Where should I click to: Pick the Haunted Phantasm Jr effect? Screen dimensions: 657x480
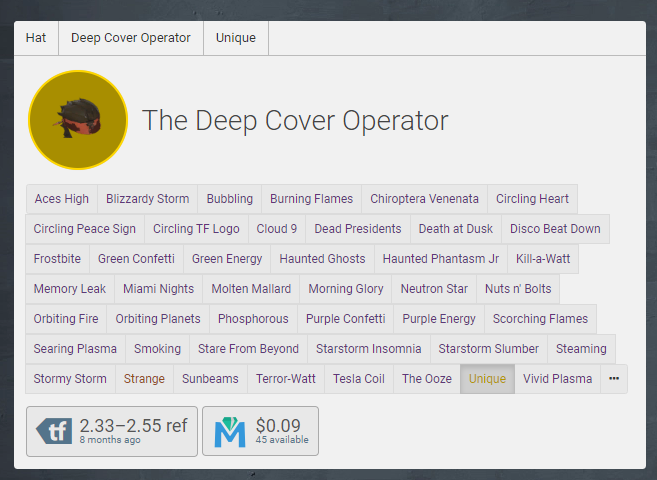tap(441, 259)
